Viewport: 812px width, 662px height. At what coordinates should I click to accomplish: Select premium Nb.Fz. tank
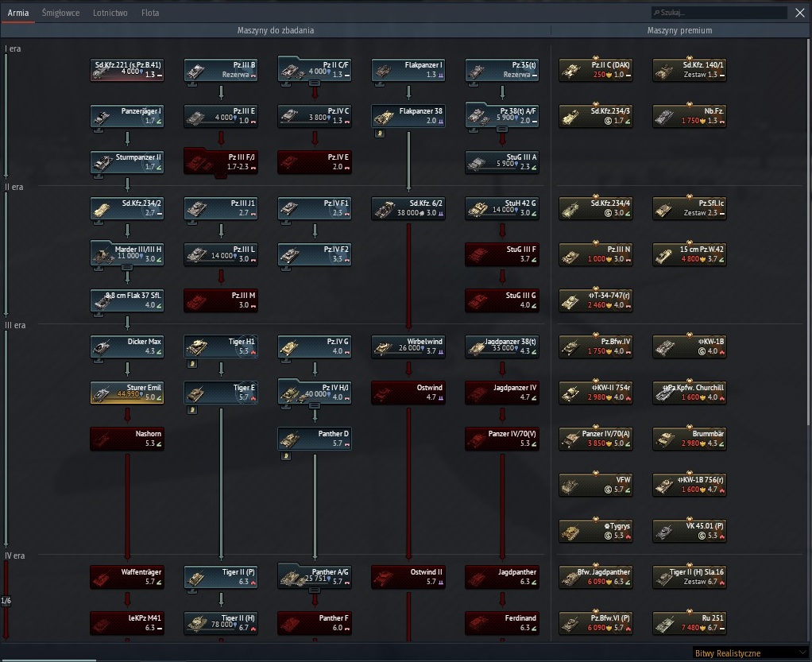pos(690,116)
